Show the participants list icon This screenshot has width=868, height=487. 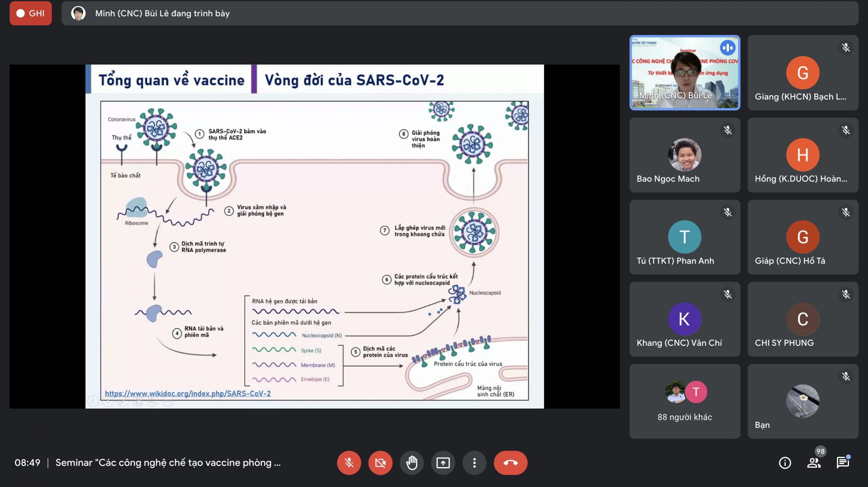(x=814, y=463)
